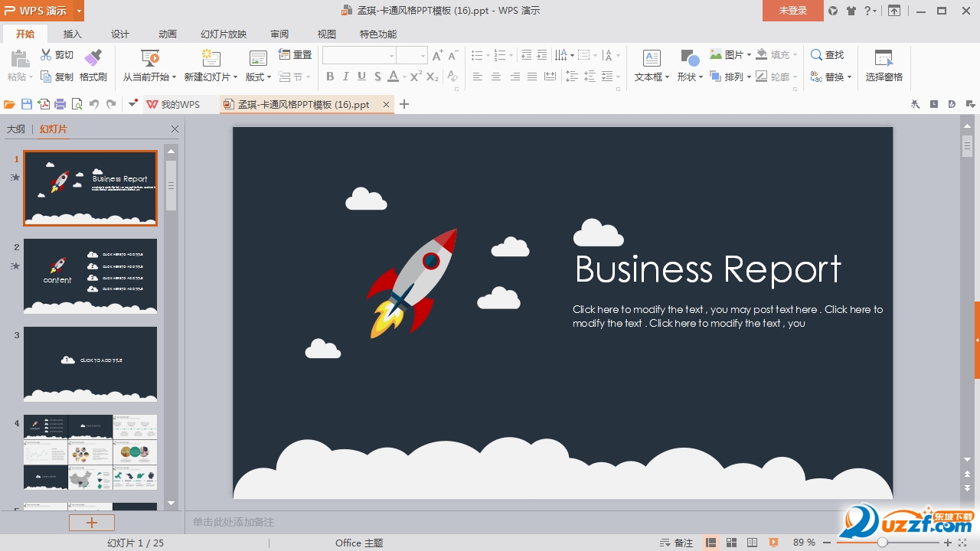This screenshot has width=980, height=551.
Task: Expand the Picture (图片) dropdown
Action: [749, 55]
